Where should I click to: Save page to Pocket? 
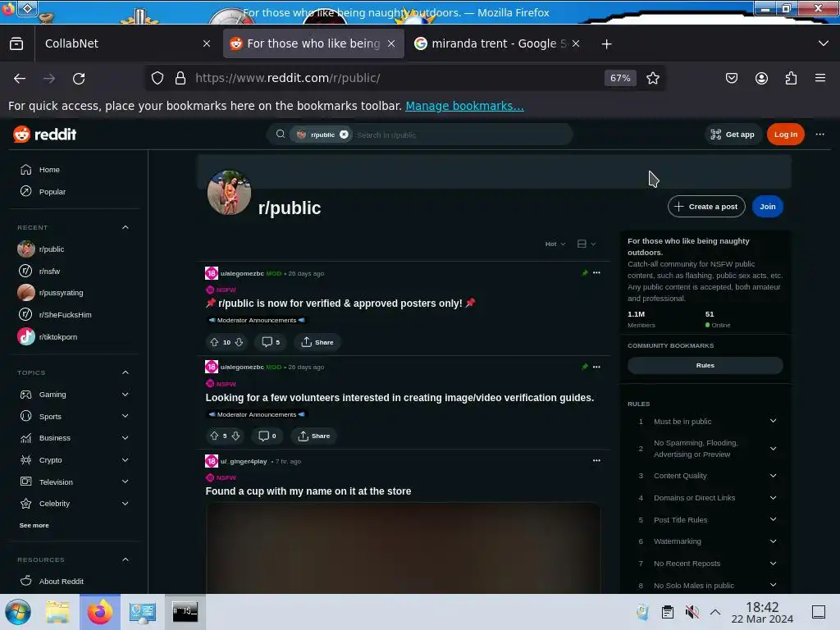731,78
